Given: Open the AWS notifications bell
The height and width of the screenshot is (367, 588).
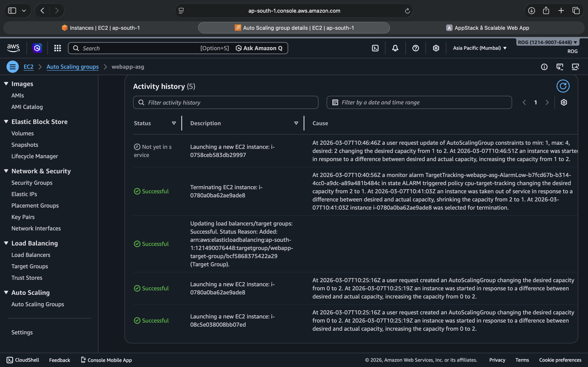Looking at the screenshot, I should (395, 48).
